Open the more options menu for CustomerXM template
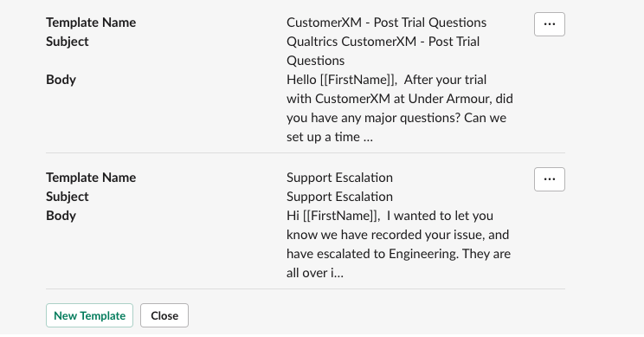Image resolution: width=644 pixels, height=337 pixels. pyautogui.click(x=549, y=24)
